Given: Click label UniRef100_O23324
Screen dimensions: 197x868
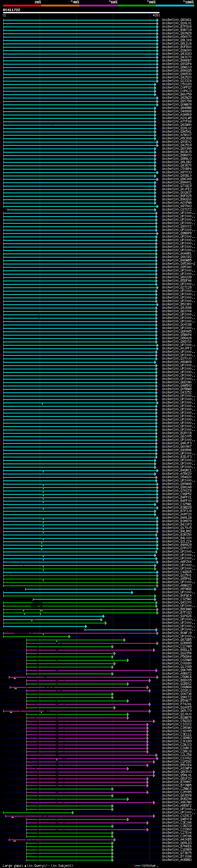Looking at the screenshot, I should 176,81.
